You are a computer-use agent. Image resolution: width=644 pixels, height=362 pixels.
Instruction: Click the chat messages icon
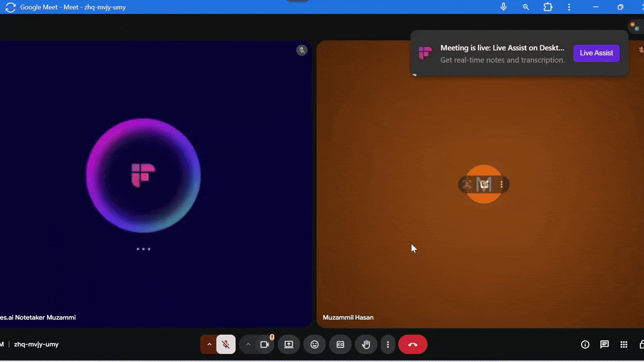604,344
